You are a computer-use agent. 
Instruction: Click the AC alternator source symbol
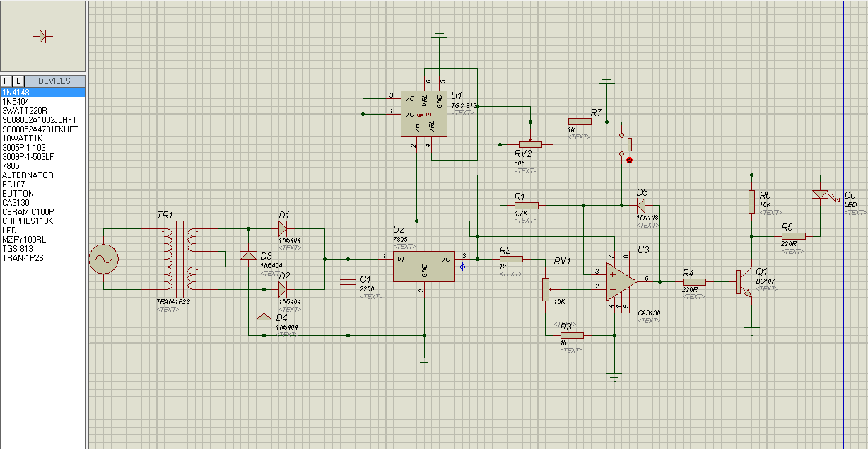click(103, 260)
